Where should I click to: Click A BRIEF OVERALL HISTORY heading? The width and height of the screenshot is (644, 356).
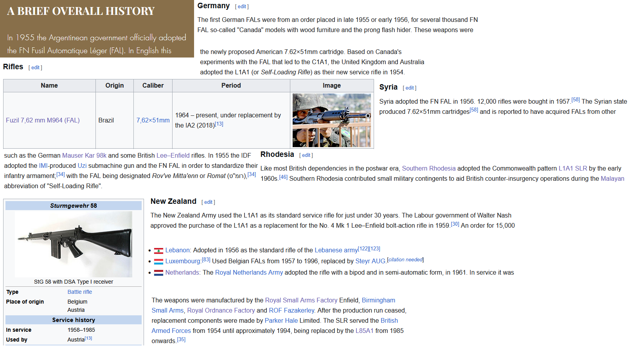[81, 11]
